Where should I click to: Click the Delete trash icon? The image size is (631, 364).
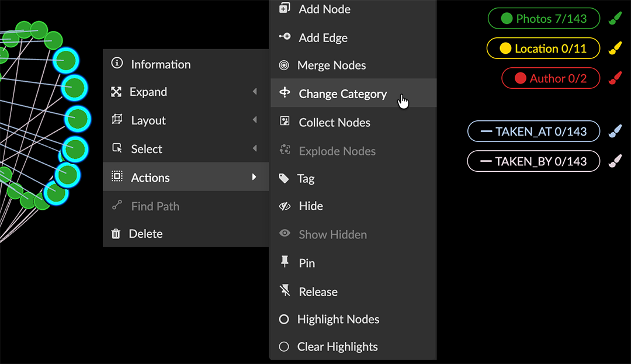(x=116, y=234)
